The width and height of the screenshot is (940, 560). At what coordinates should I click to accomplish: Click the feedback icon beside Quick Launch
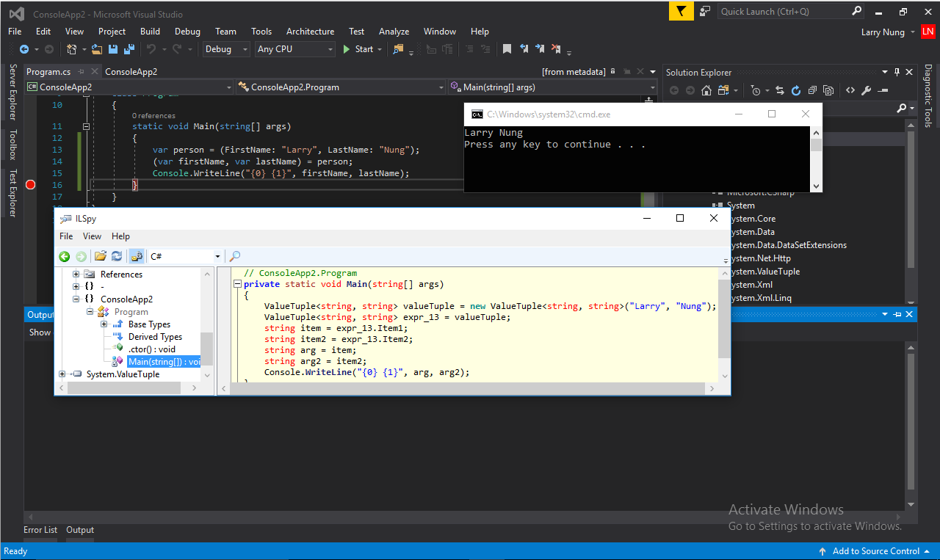coord(705,11)
